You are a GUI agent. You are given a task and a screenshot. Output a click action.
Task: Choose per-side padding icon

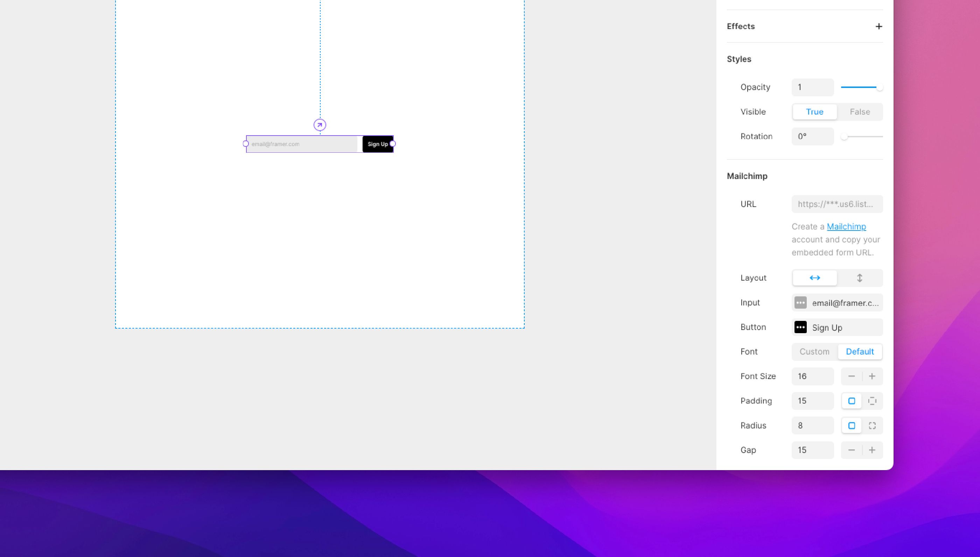872,401
